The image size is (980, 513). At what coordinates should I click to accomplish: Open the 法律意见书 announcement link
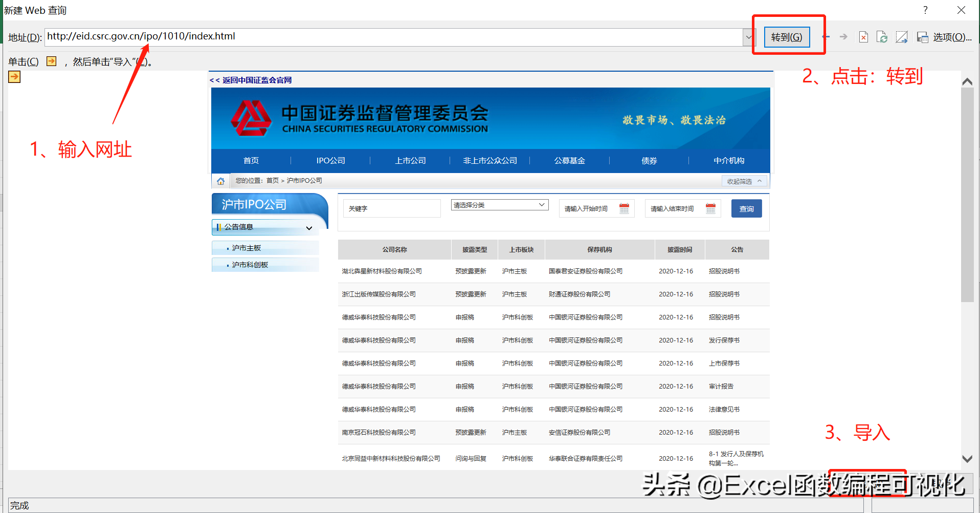724,410
